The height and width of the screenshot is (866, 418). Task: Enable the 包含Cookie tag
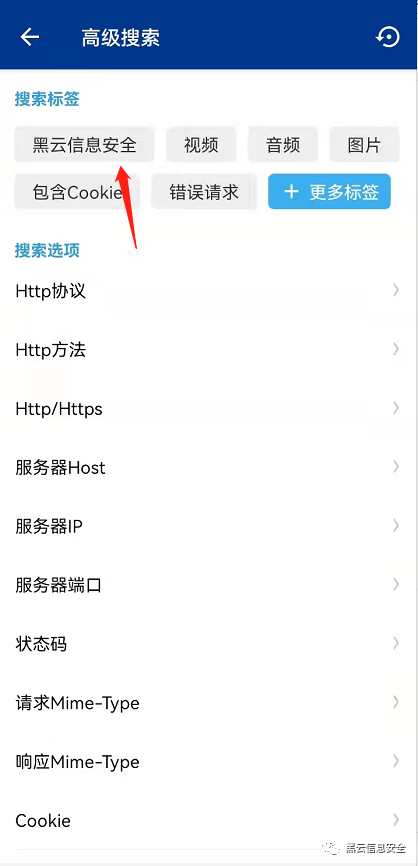pos(77,192)
